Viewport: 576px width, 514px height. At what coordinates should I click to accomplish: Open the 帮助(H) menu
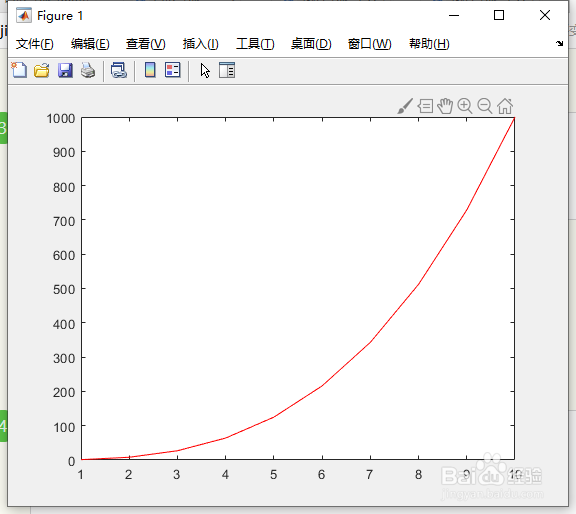(x=429, y=44)
